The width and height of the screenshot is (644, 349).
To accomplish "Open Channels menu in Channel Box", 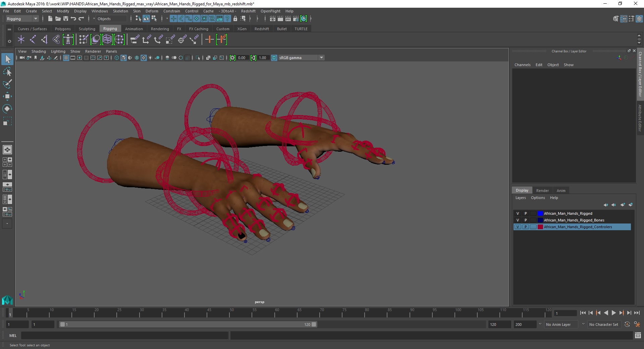I will tap(522, 65).
